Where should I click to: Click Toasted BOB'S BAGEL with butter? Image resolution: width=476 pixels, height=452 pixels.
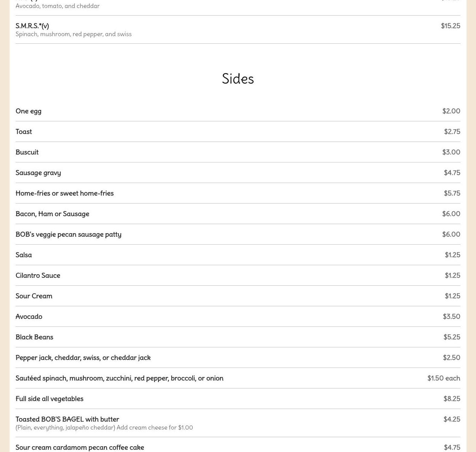click(x=238, y=423)
